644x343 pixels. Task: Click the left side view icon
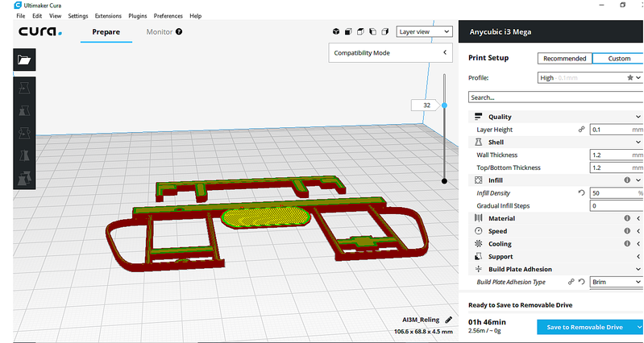pyautogui.click(x=373, y=31)
